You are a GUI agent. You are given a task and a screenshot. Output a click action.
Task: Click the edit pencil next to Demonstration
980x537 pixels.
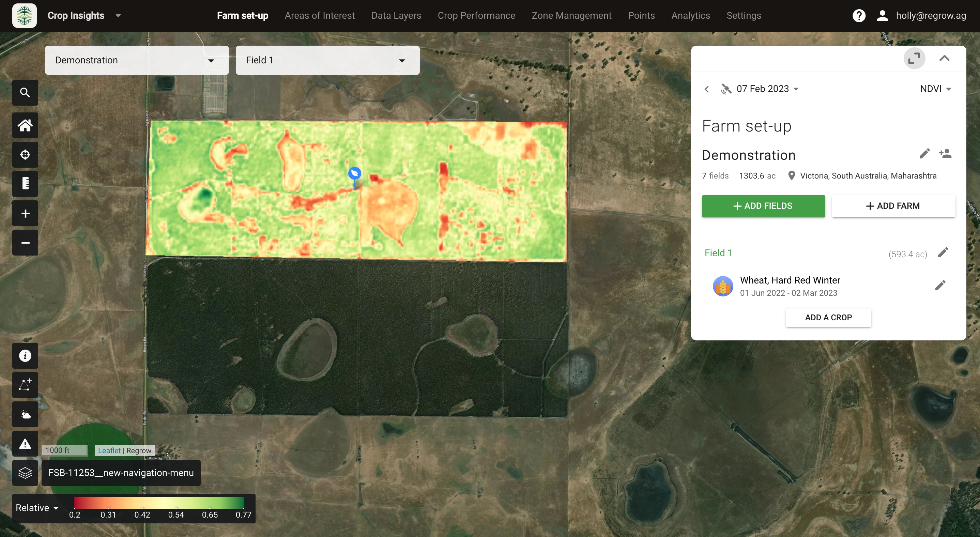[924, 154]
